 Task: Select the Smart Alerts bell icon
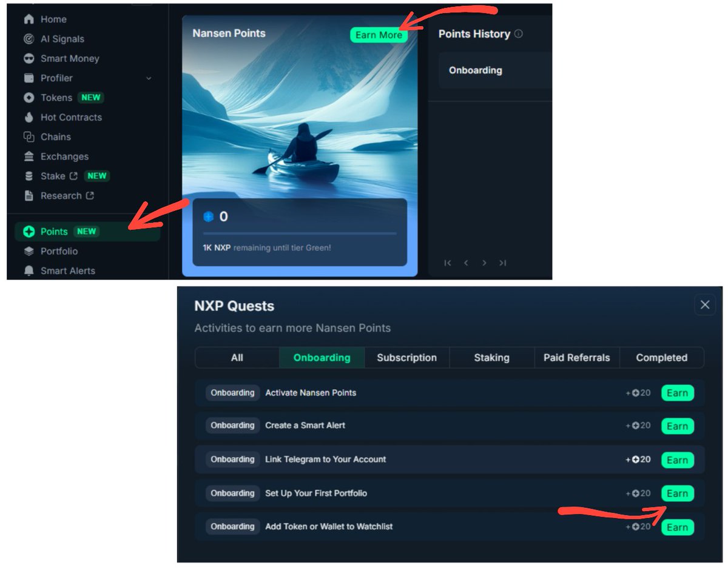click(x=29, y=271)
